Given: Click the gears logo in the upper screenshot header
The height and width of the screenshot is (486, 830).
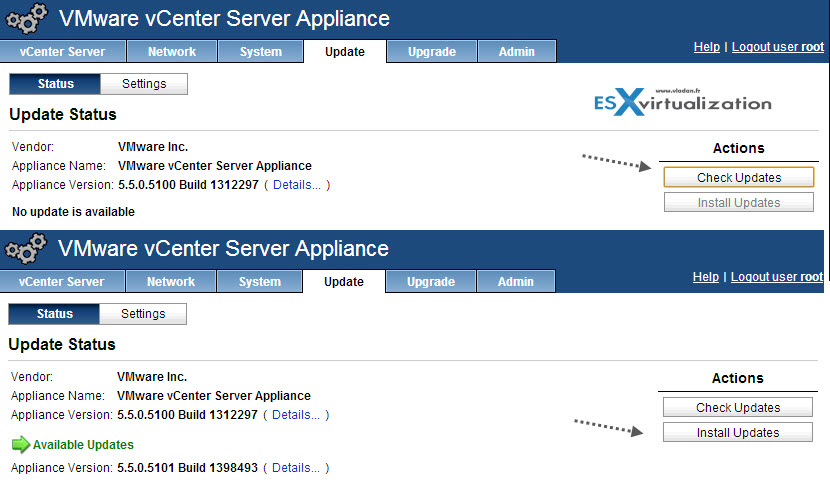Looking at the screenshot, I should click(x=26, y=19).
